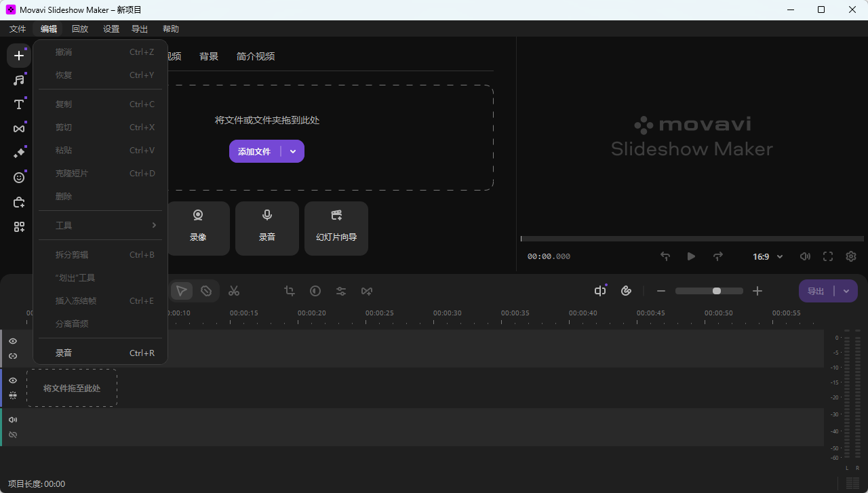Toggle link on the audio track
Viewport: 868px width, 493px height.
pos(13,435)
